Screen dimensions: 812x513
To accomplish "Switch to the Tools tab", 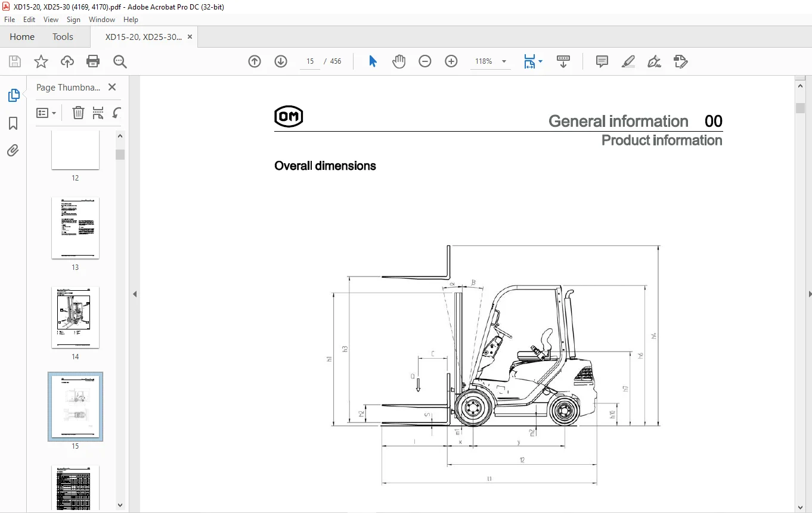I will click(x=63, y=36).
